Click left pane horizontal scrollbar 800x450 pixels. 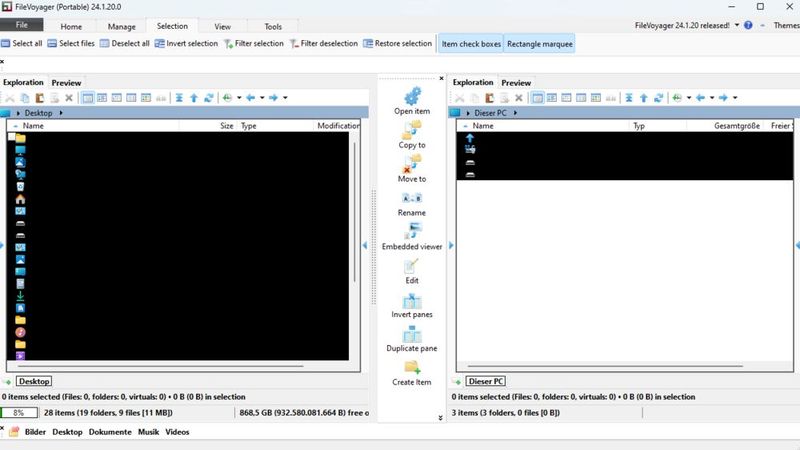tap(161, 366)
